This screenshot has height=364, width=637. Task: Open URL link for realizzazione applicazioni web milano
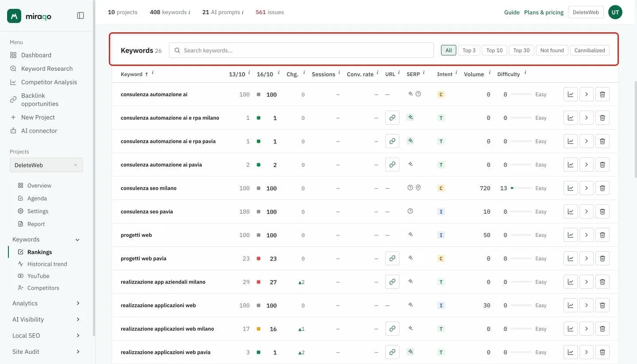pyautogui.click(x=392, y=329)
